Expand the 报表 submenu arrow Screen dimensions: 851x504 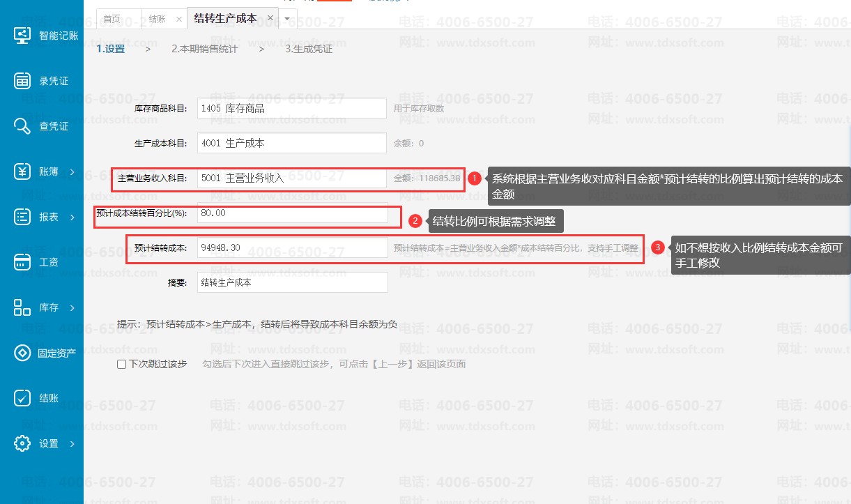(x=72, y=217)
